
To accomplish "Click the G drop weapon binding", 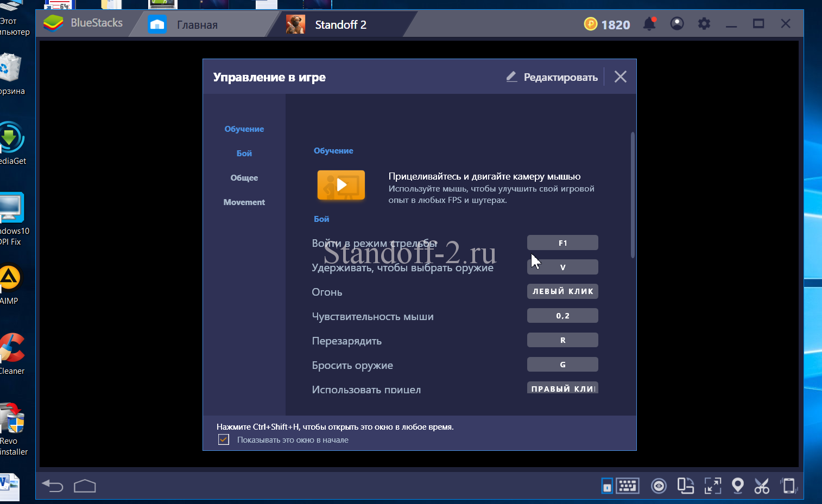I will [x=562, y=365].
